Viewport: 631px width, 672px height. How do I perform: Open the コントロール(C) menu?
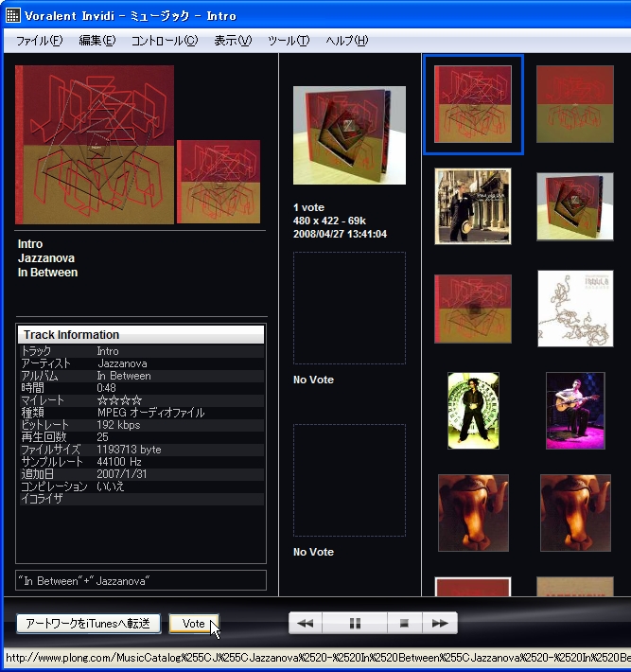point(165,41)
